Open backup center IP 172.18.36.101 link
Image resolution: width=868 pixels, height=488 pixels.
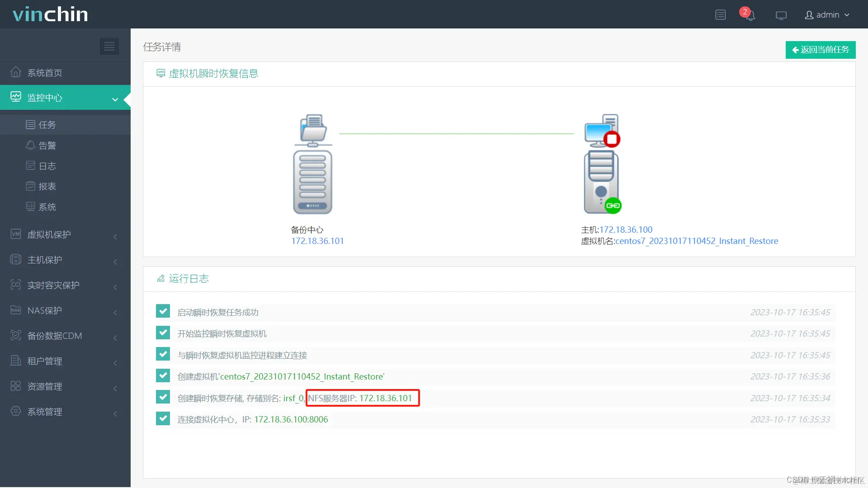click(x=317, y=241)
